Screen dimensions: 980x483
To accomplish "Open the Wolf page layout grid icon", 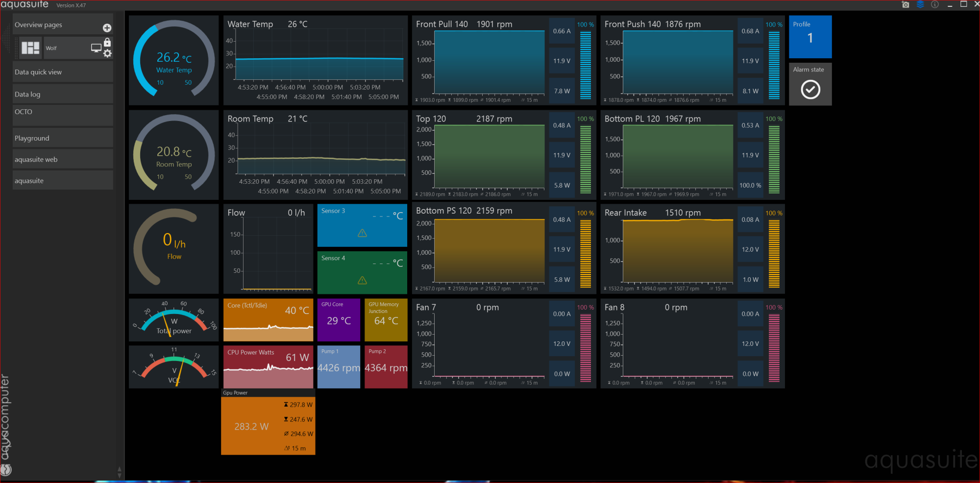I will tap(30, 48).
